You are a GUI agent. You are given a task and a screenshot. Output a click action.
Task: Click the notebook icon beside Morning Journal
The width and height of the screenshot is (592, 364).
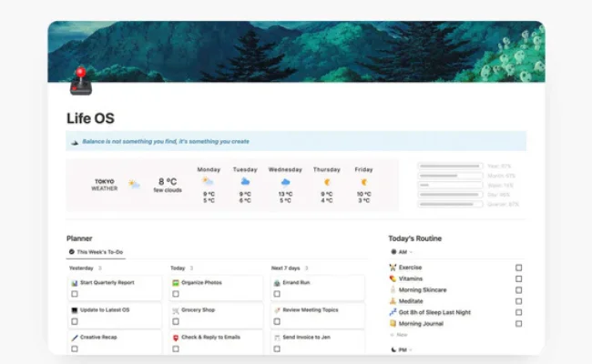(x=393, y=323)
